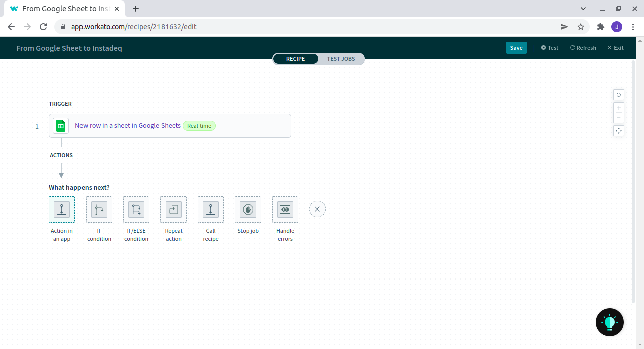The image size is (644, 349).
Task: View site info via the lock icon
Action: [x=63, y=27]
